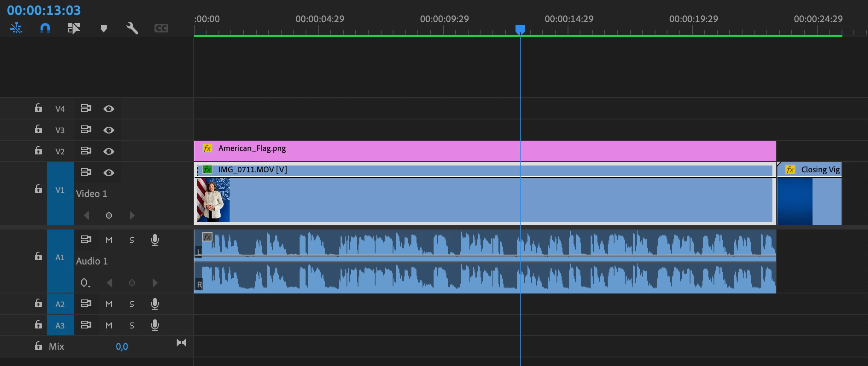Click fx badge on A1 audio clip
The height and width of the screenshot is (366, 868).
click(207, 237)
